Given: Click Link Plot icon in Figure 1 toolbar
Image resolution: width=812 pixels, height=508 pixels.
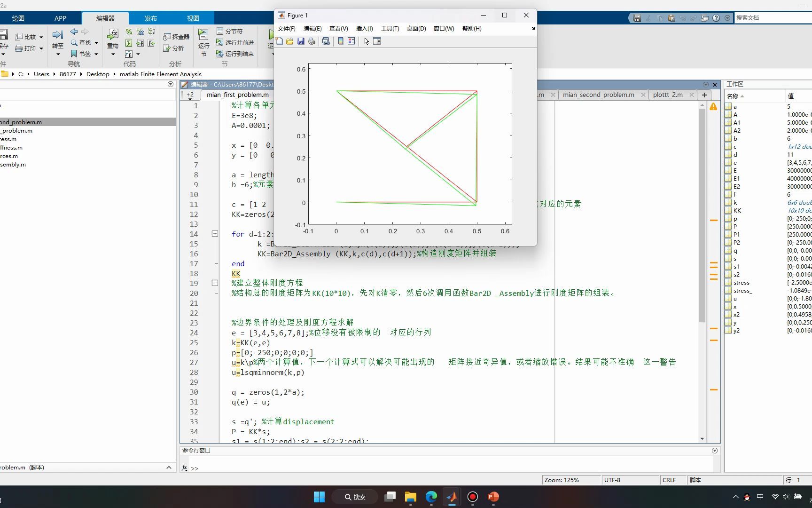Looking at the screenshot, I should point(326,41).
